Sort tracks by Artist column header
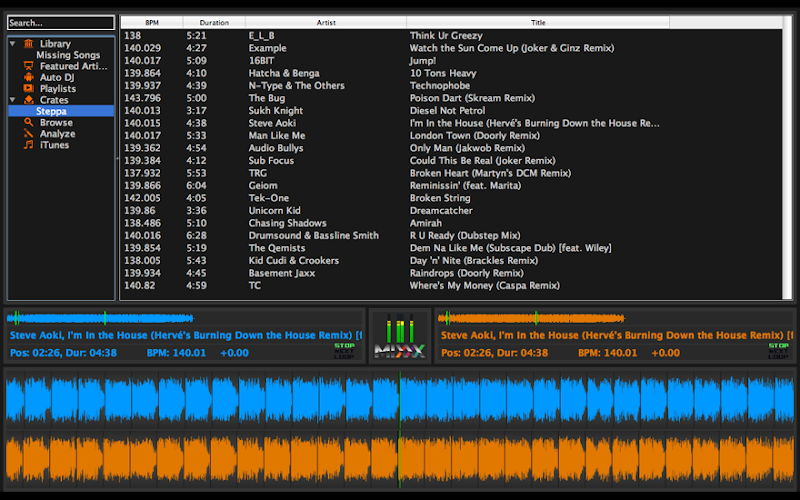Image resolution: width=800 pixels, height=500 pixels. [326, 22]
